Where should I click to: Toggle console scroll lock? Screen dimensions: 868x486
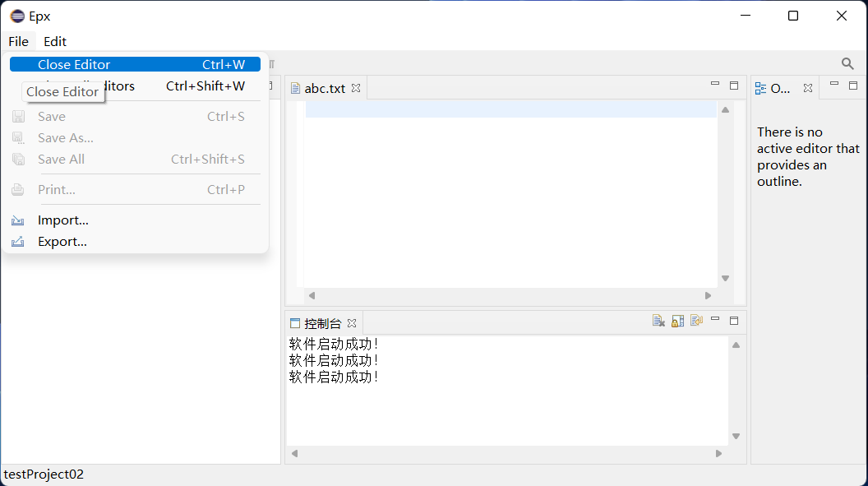pyautogui.click(x=677, y=321)
